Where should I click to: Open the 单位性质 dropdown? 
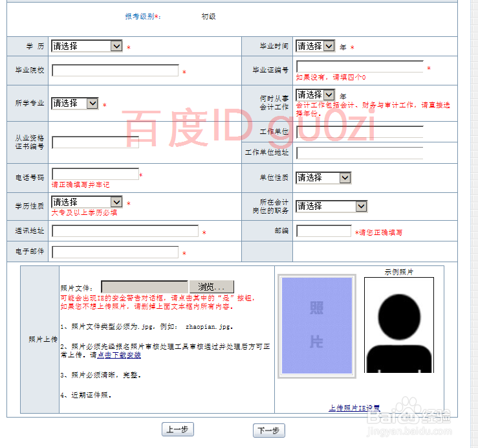coord(323,178)
